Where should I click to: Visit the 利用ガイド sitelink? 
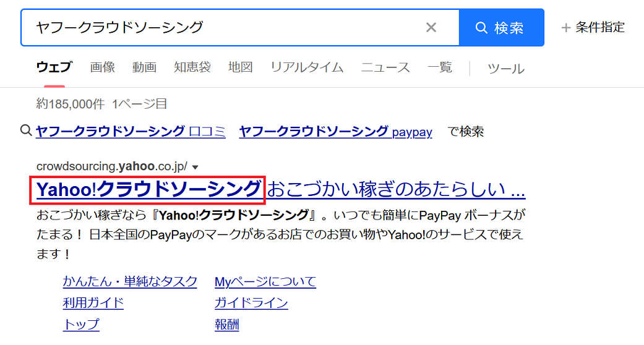tap(93, 303)
